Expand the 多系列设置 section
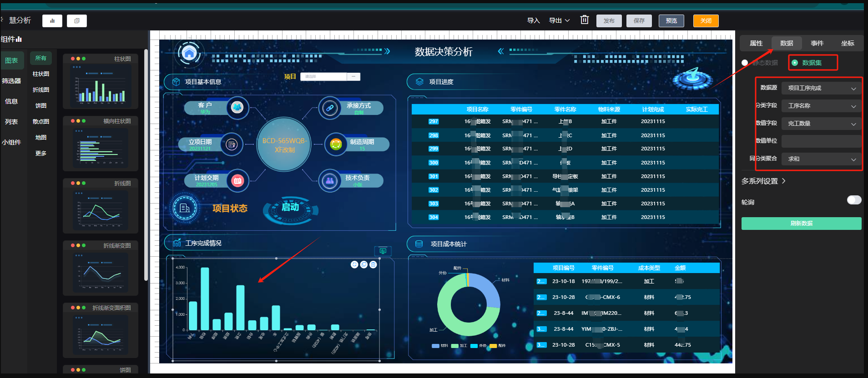Image resolution: width=868 pixels, height=378 pixels. (763, 181)
